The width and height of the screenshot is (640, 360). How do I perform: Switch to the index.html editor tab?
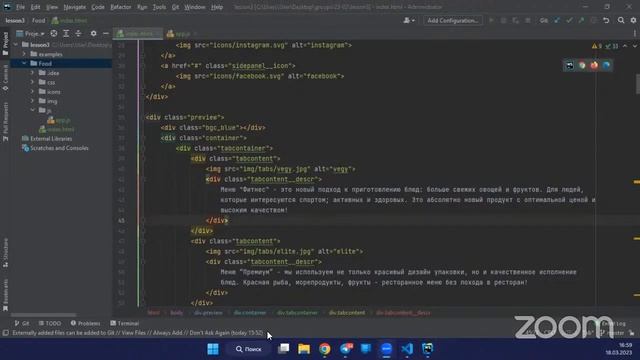pyautogui.click(x=138, y=34)
